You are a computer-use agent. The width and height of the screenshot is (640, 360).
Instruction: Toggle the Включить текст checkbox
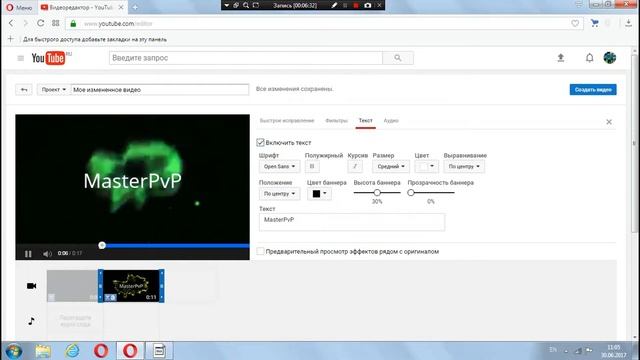(260, 142)
